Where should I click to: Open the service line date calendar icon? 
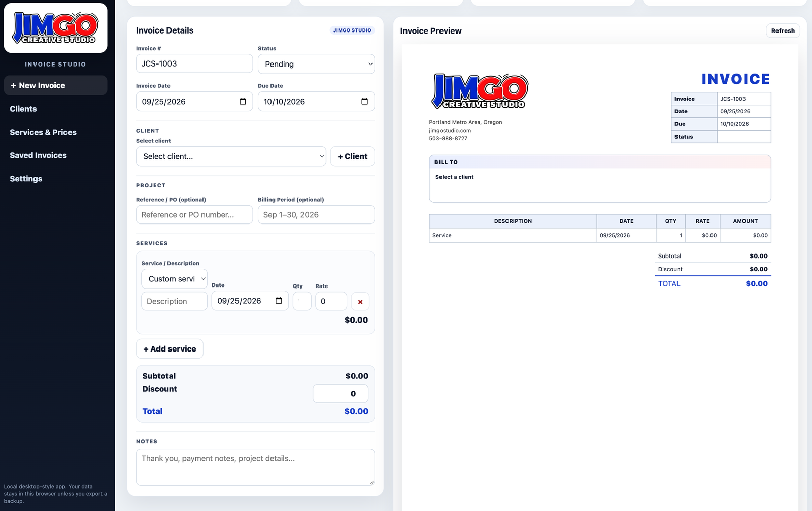pos(279,301)
